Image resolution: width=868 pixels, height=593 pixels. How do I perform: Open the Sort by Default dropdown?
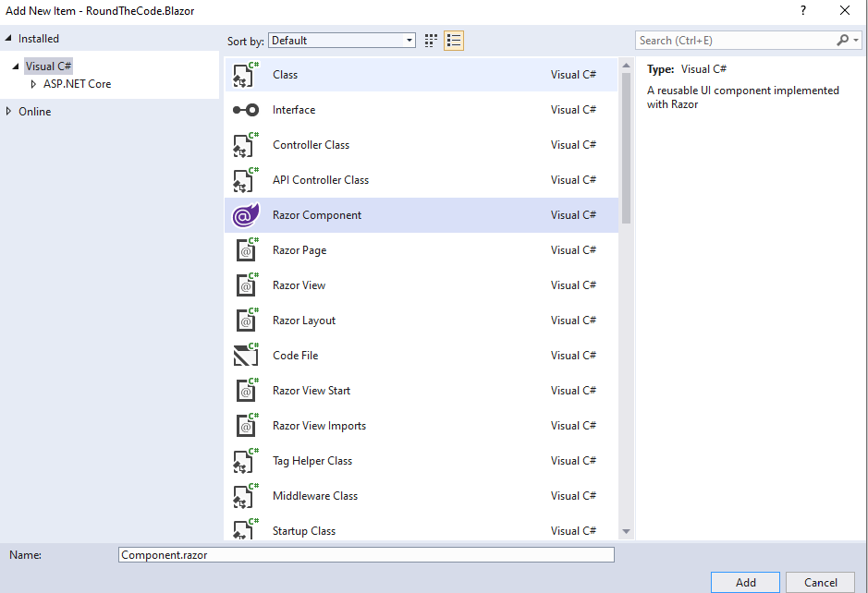341,41
